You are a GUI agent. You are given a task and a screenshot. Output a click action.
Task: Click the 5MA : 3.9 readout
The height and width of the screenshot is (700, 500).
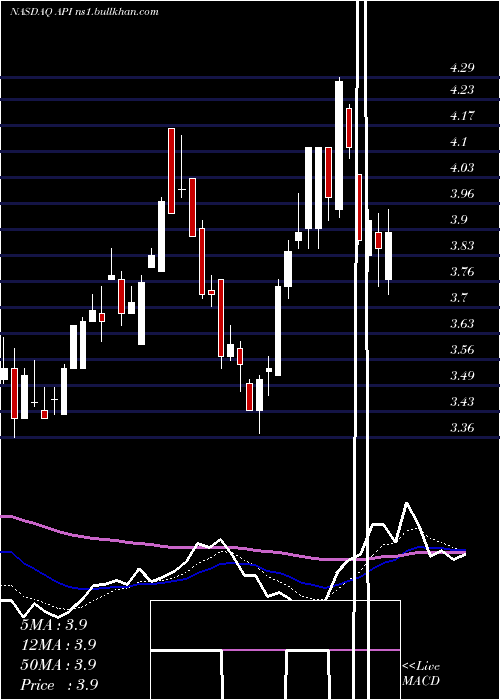pos(54,625)
